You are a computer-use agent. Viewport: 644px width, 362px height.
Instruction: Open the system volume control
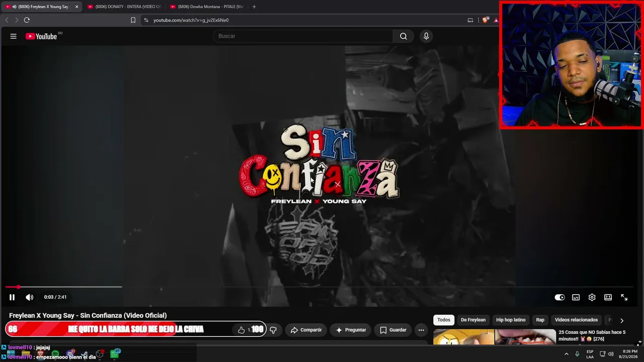(x=611, y=354)
